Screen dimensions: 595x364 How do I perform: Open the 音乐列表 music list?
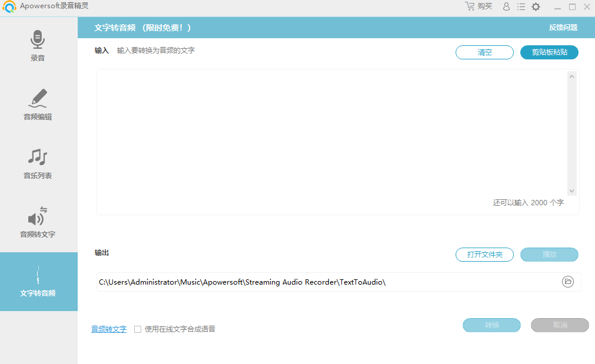tap(38, 163)
